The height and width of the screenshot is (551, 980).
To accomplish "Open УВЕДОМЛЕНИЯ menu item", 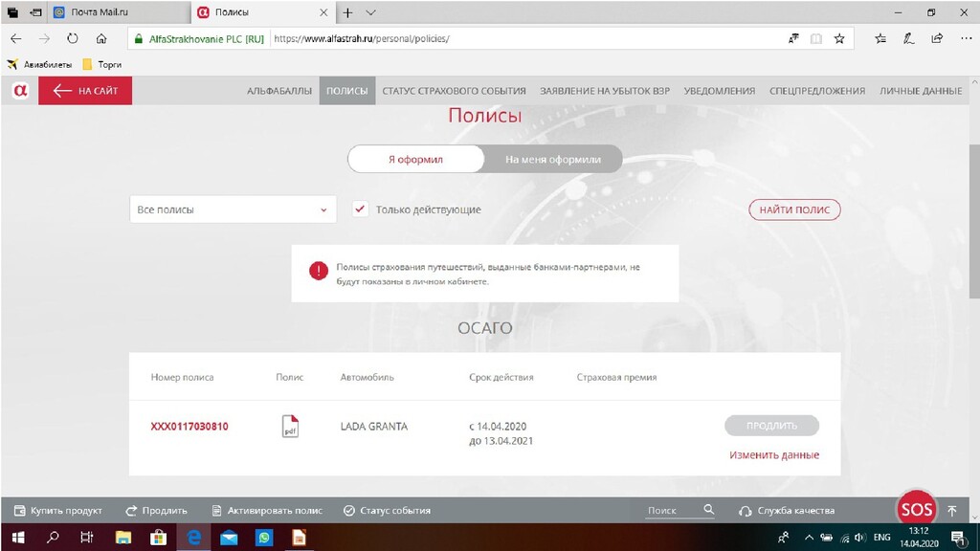I will 720,91.
